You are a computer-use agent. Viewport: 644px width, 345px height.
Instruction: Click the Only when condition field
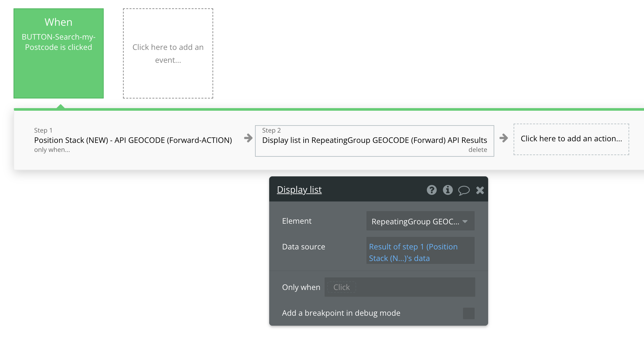coord(400,287)
